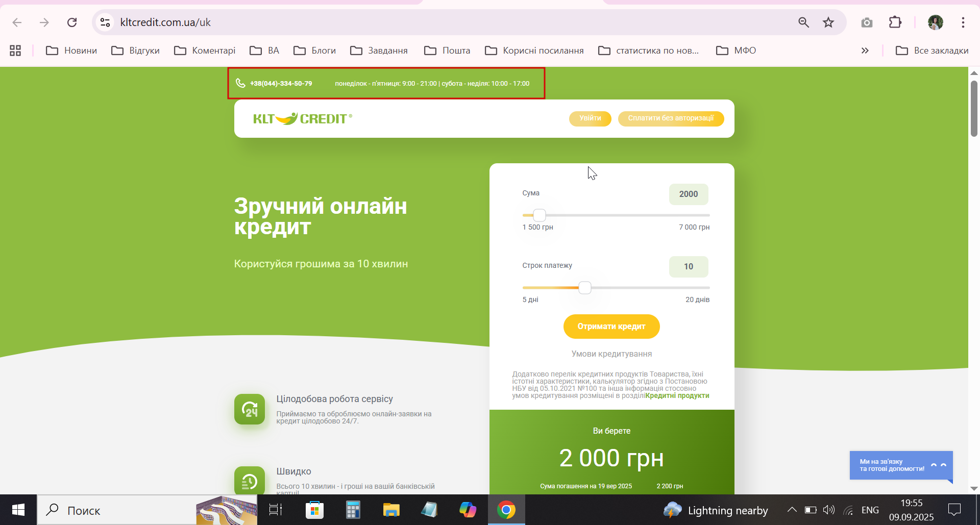Click the 24-hour service icon
980x525 pixels.
click(250, 409)
